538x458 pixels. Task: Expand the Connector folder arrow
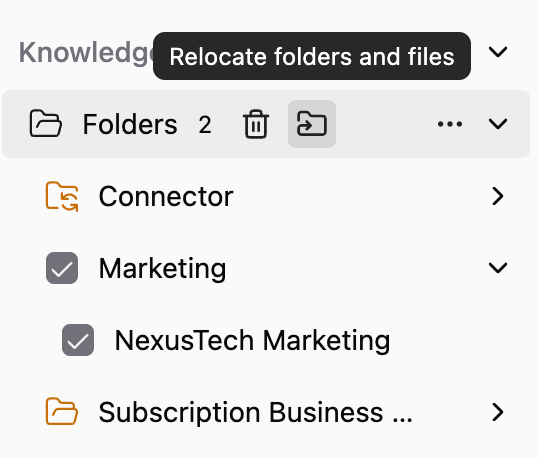[x=498, y=196]
